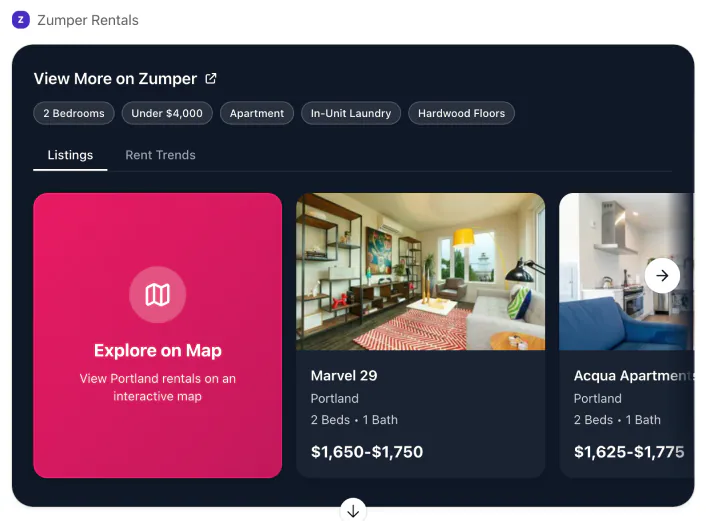Toggle the Under $4,000 filter chip

(167, 113)
